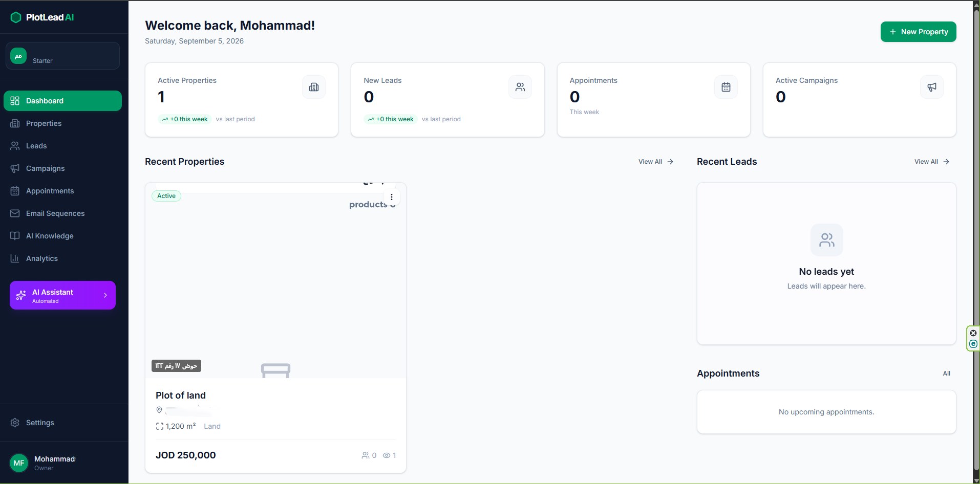Image resolution: width=980 pixels, height=484 pixels.
Task: Open Email Sequences page
Action: (62, 213)
